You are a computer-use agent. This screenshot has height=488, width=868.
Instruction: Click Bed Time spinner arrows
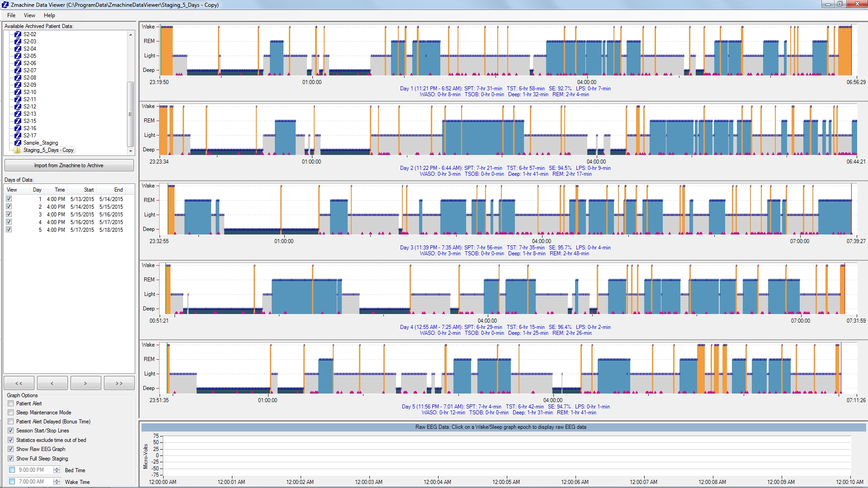(57, 470)
